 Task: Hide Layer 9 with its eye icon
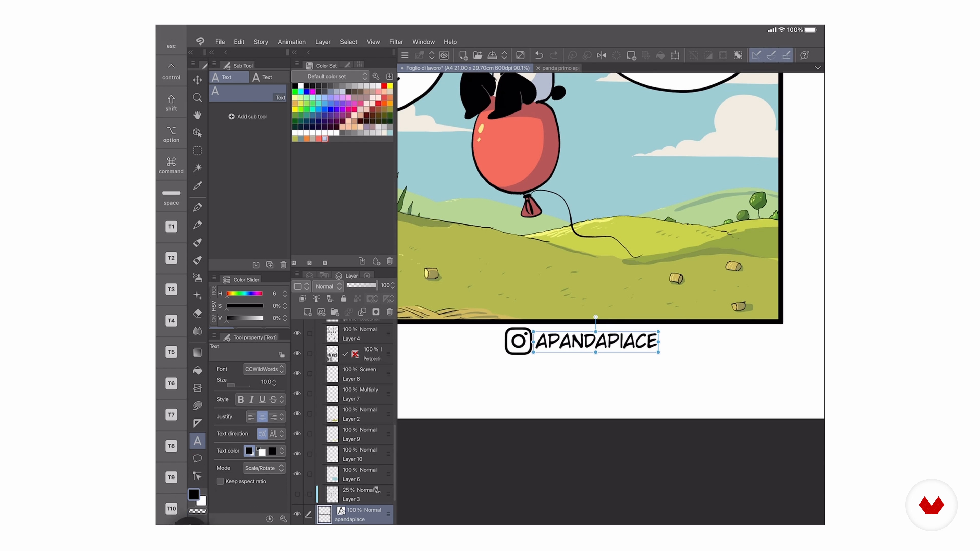[297, 433]
